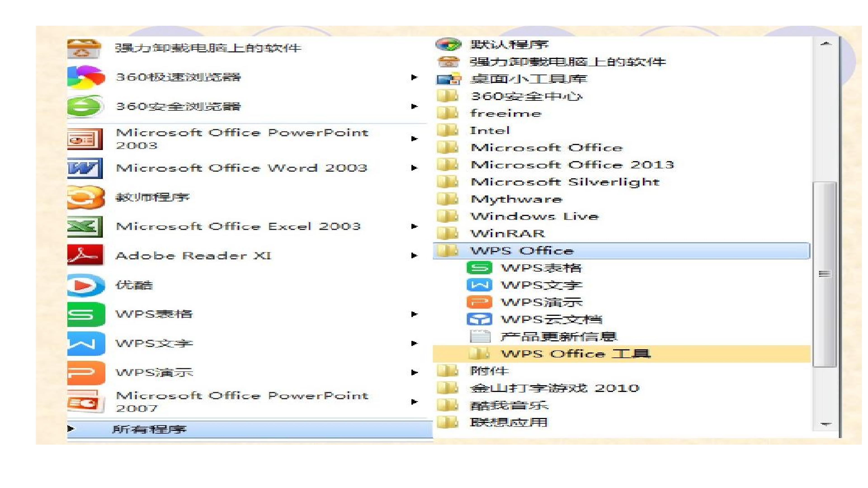Image resolution: width=868 pixels, height=488 pixels.
Task: Click the pinned WPS表格 green icon
Action: click(x=86, y=314)
